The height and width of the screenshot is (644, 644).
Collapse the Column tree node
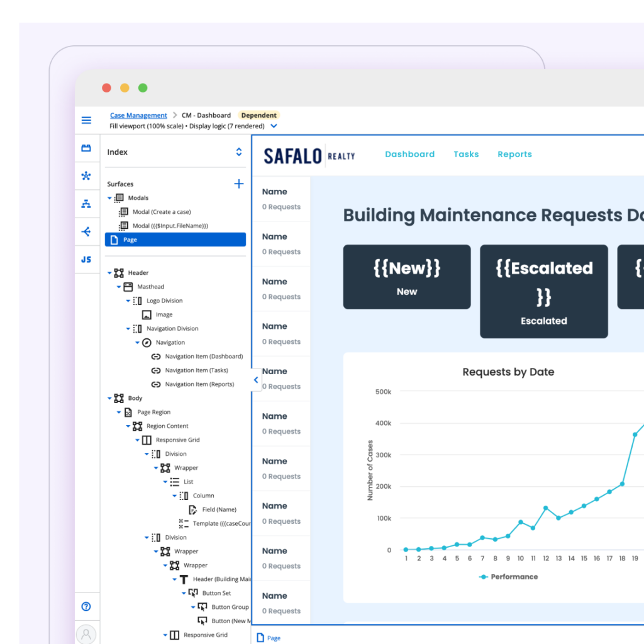[x=175, y=496]
